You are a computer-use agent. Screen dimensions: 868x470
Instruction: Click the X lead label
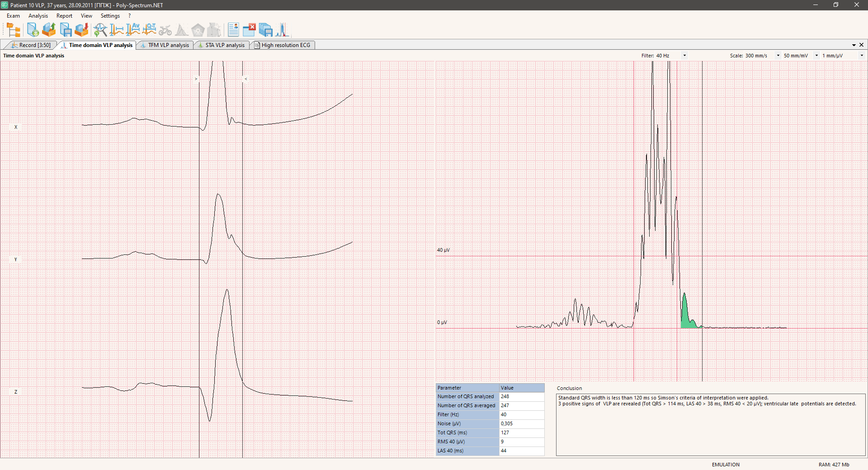(16, 127)
